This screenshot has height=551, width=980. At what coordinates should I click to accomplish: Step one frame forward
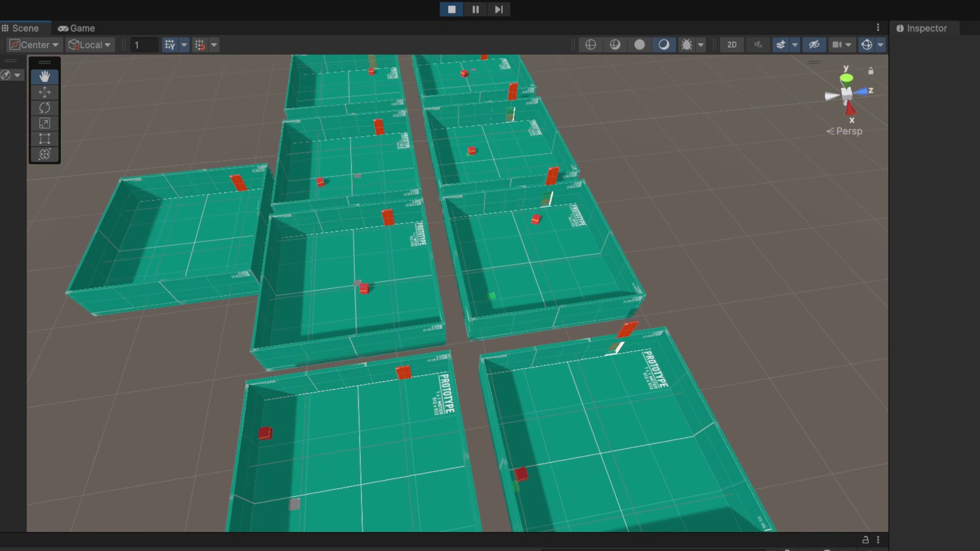[x=499, y=9]
